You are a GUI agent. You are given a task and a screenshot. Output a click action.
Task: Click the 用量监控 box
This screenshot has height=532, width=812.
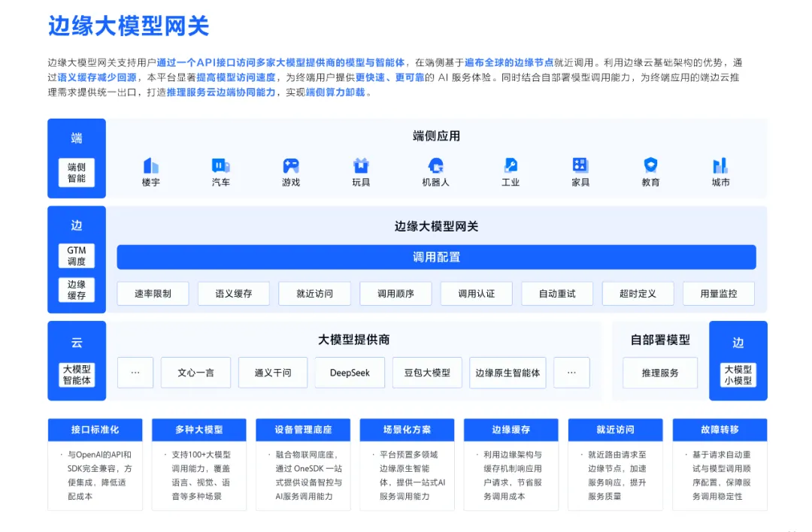click(718, 294)
